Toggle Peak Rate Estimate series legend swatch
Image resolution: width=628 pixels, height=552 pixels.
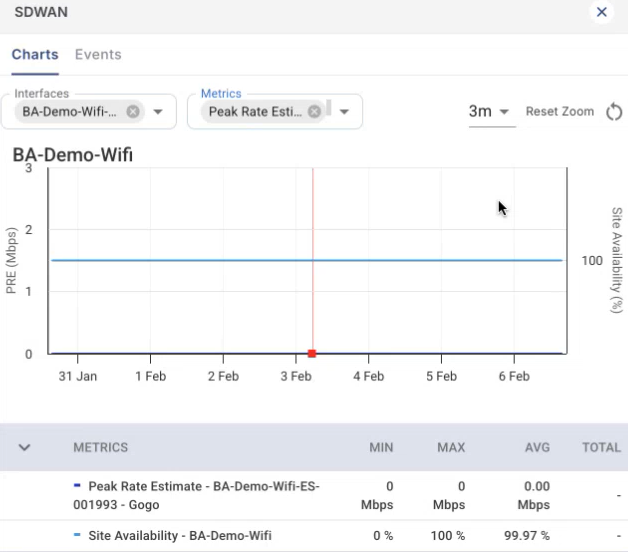point(78,485)
